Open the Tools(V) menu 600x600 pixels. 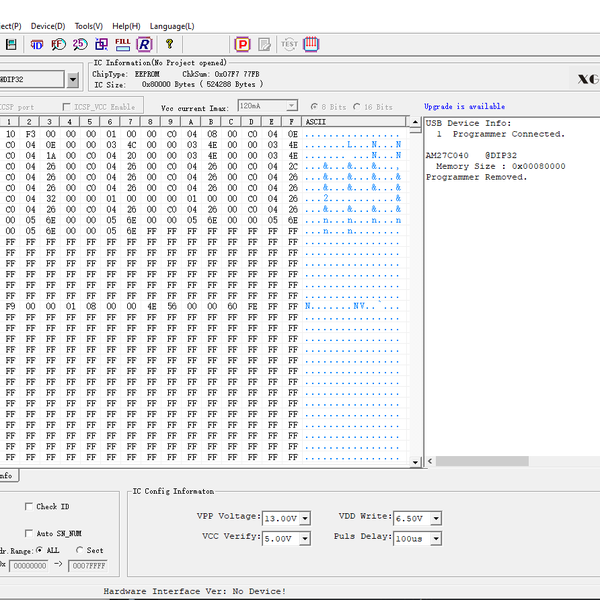pos(88,25)
